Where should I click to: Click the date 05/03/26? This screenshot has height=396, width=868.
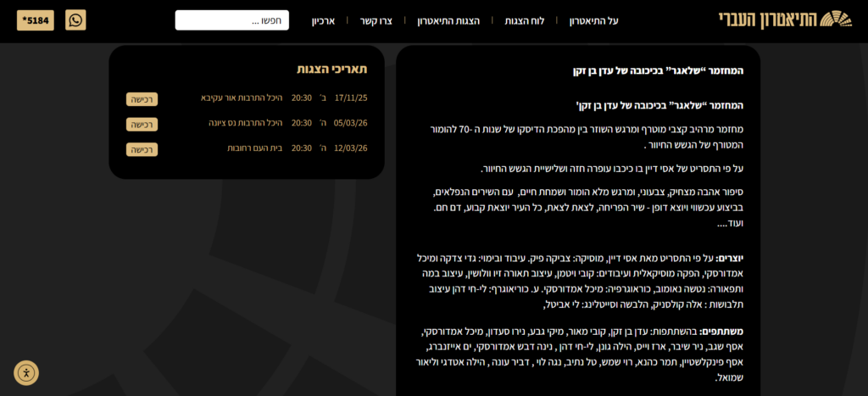[x=350, y=123]
